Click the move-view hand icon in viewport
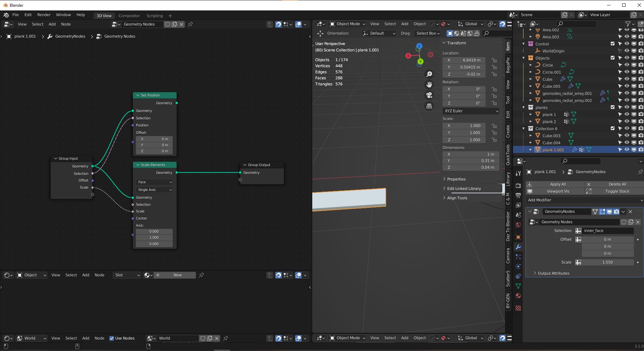The height and width of the screenshot is (351, 644). (429, 84)
